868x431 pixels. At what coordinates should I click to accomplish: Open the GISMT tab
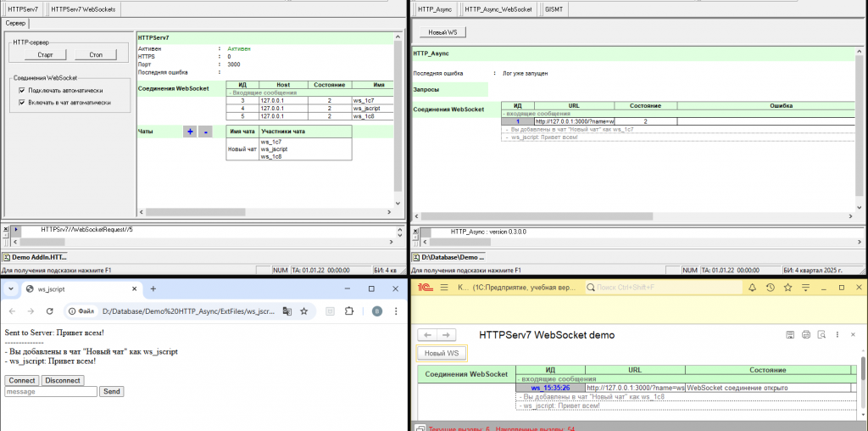tap(554, 9)
